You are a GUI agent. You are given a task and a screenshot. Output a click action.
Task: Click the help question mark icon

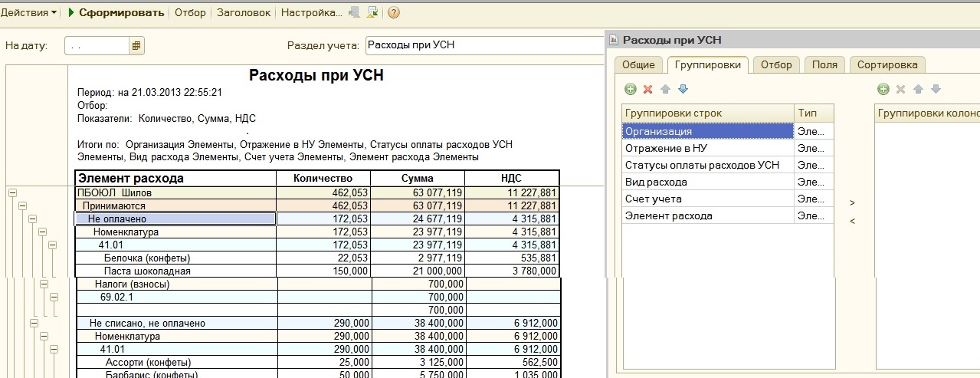point(394,12)
